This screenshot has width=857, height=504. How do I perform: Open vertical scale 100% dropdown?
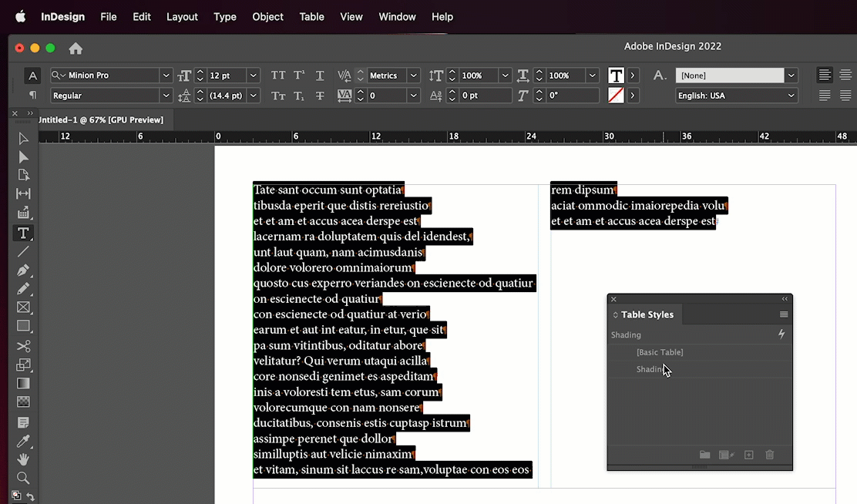click(505, 76)
